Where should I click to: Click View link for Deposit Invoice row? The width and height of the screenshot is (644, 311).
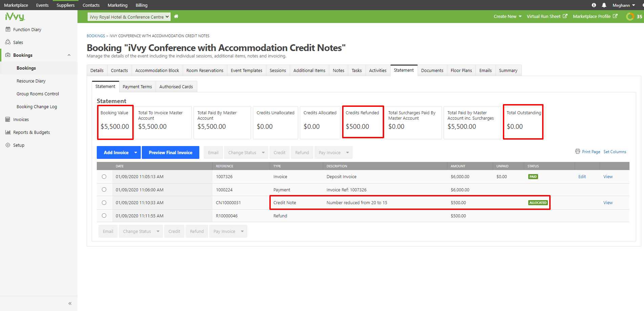pyautogui.click(x=608, y=177)
